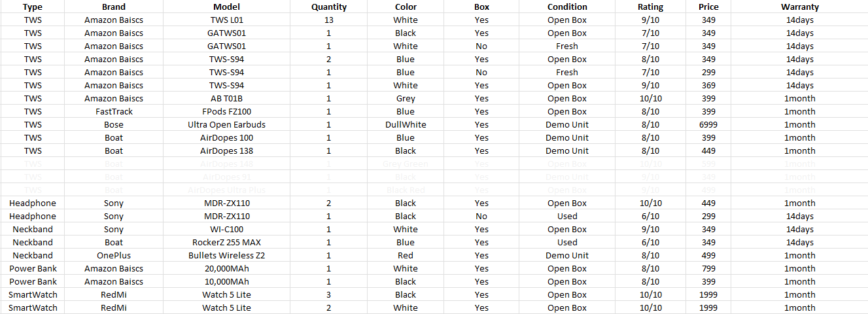The height and width of the screenshot is (314, 868).
Task: Select the 6999 price cell
Action: [708, 124]
